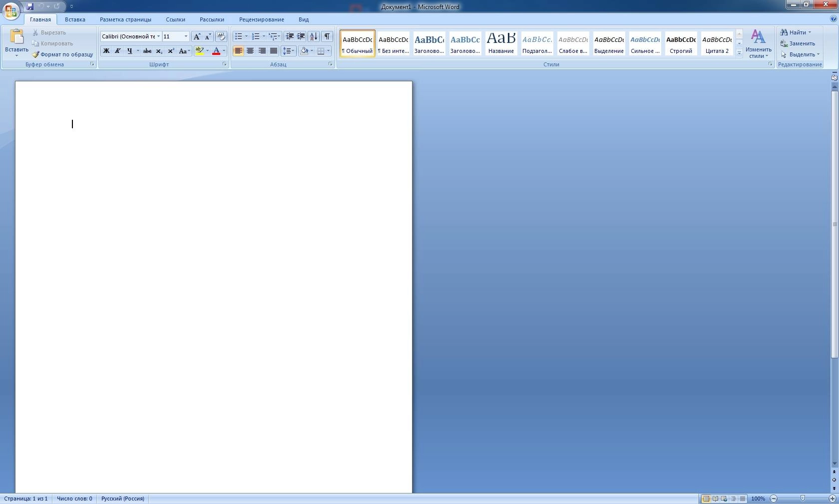This screenshot has height=504, width=839.
Task: Increase font size with grow font icon
Action: click(x=197, y=36)
